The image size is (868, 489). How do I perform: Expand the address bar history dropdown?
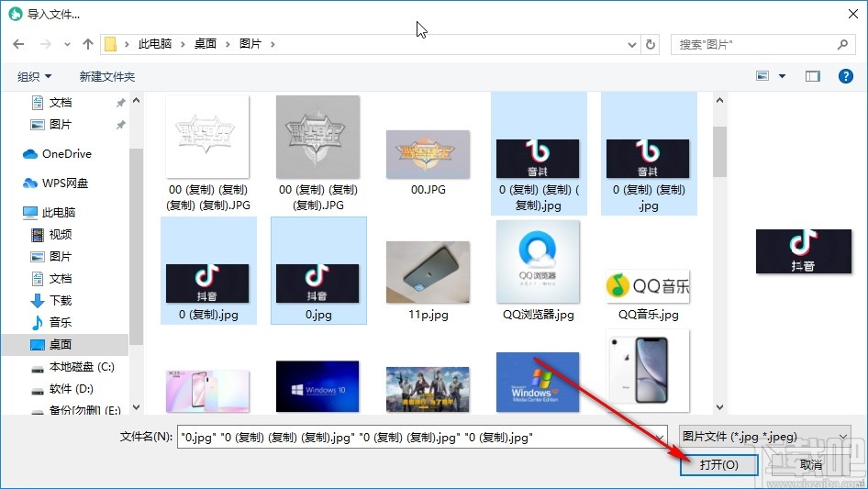[631, 45]
